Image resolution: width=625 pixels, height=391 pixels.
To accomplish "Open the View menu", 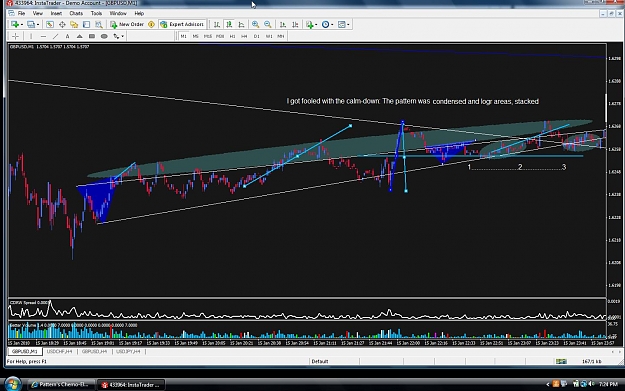I will tap(38, 13).
